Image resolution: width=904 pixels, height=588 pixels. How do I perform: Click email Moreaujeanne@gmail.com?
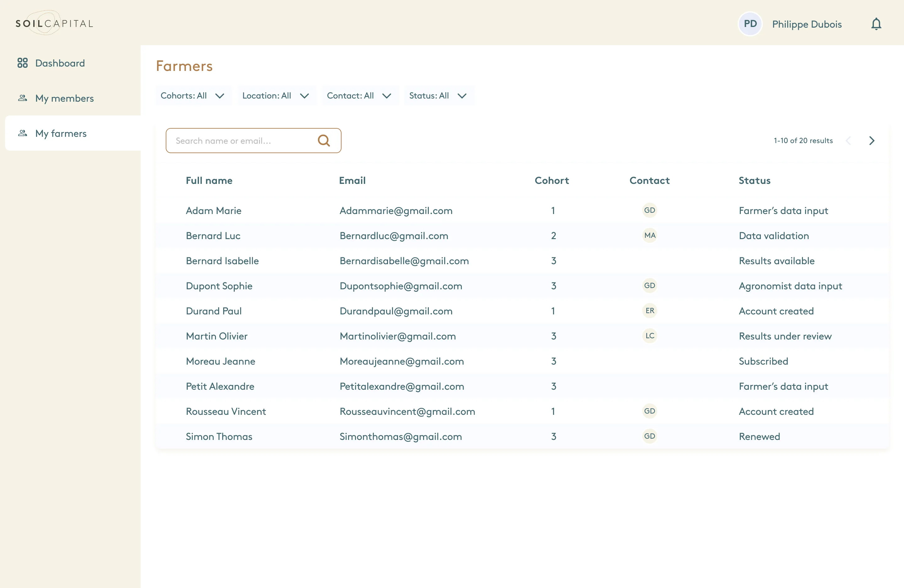coord(401,361)
